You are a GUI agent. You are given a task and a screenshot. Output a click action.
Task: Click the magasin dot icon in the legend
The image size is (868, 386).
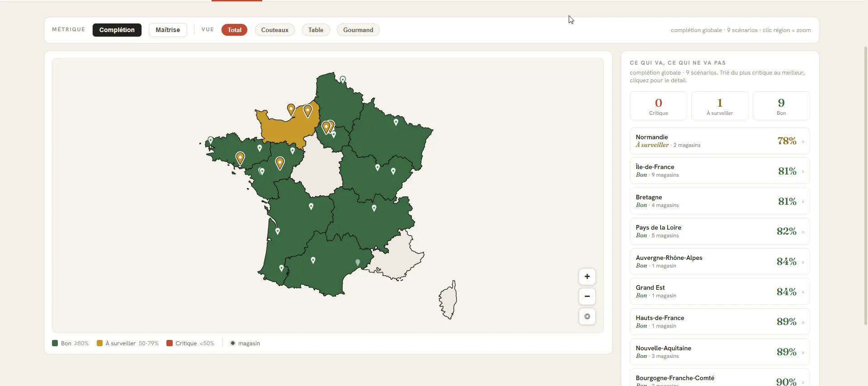click(x=233, y=343)
